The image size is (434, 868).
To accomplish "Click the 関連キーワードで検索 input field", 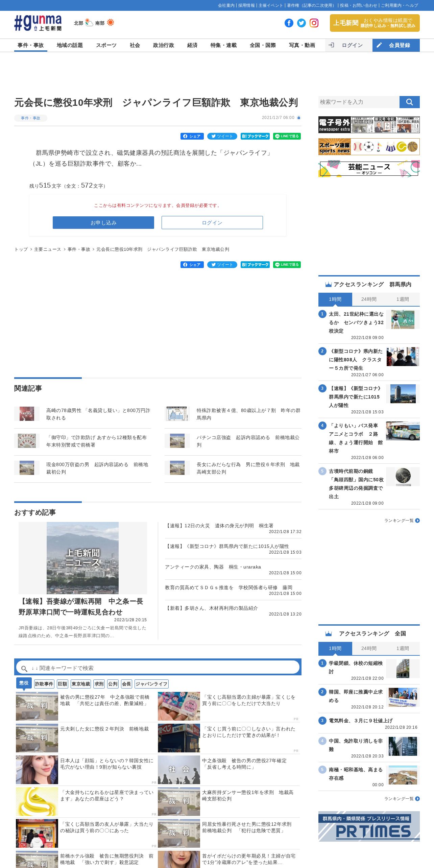I will click(x=158, y=668).
